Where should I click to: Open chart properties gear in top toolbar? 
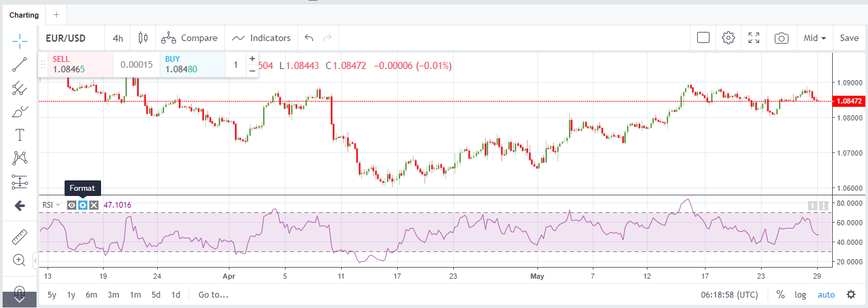pyautogui.click(x=728, y=38)
